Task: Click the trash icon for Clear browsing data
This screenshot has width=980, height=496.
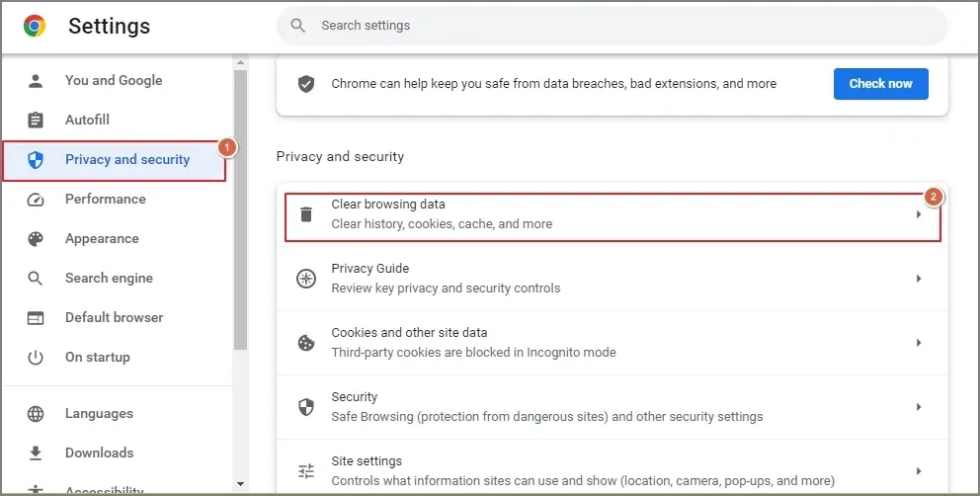Action: point(305,214)
